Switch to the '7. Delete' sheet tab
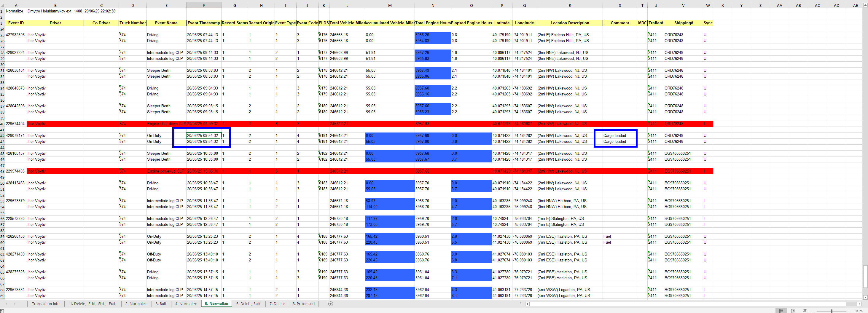 tap(277, 304)
